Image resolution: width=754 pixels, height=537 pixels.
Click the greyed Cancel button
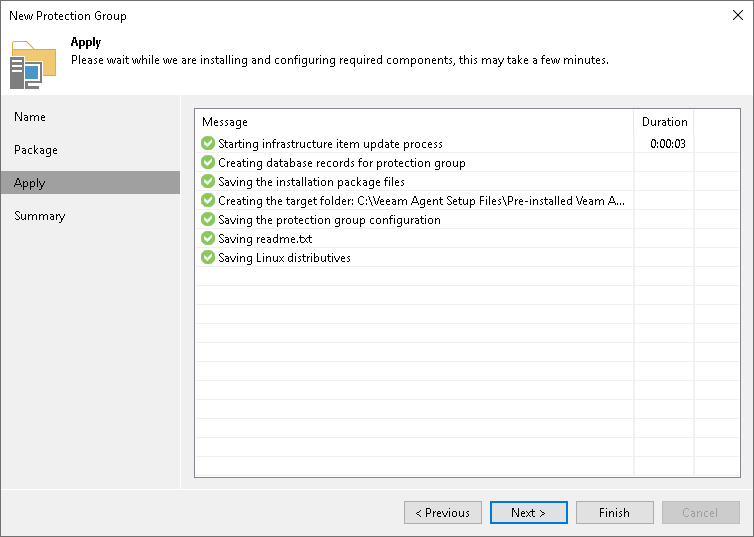click(701, 512)
